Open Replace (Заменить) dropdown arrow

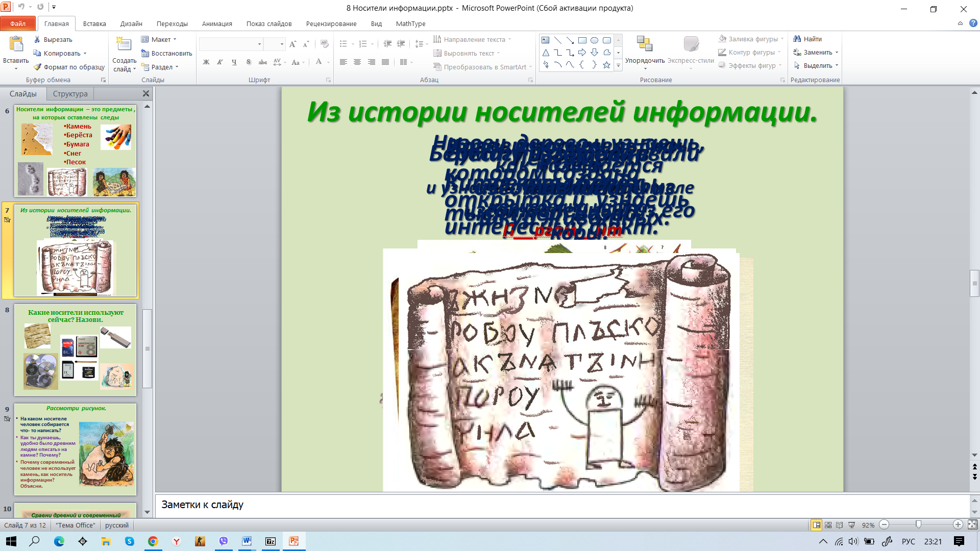[x=837, y=53]
